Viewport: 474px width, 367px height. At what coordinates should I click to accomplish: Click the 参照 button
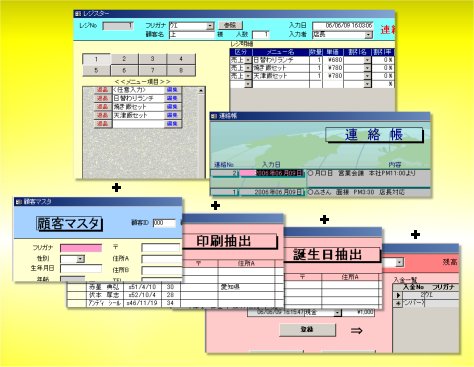coord(230,25)
